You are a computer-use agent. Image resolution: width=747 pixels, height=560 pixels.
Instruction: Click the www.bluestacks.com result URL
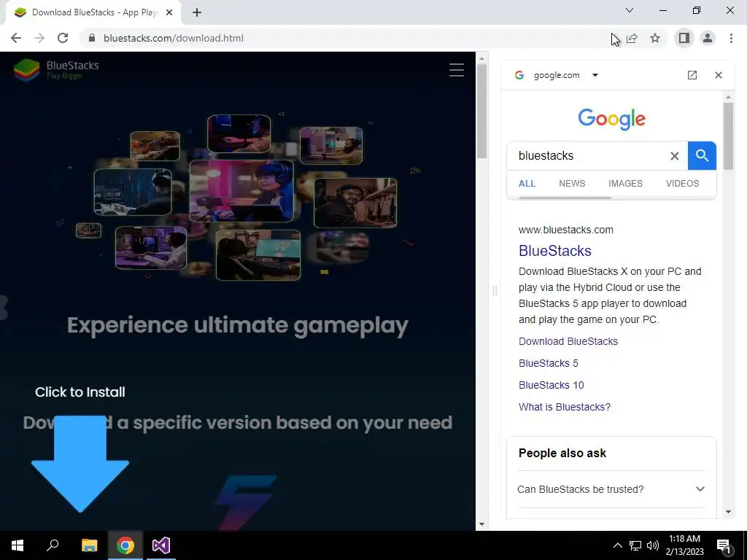tap(566, 230)
